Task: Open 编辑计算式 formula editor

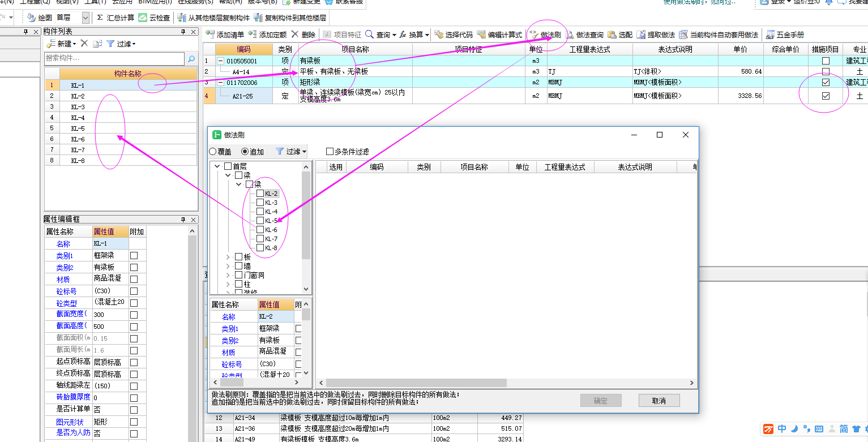Action: [x=499, y=35]
